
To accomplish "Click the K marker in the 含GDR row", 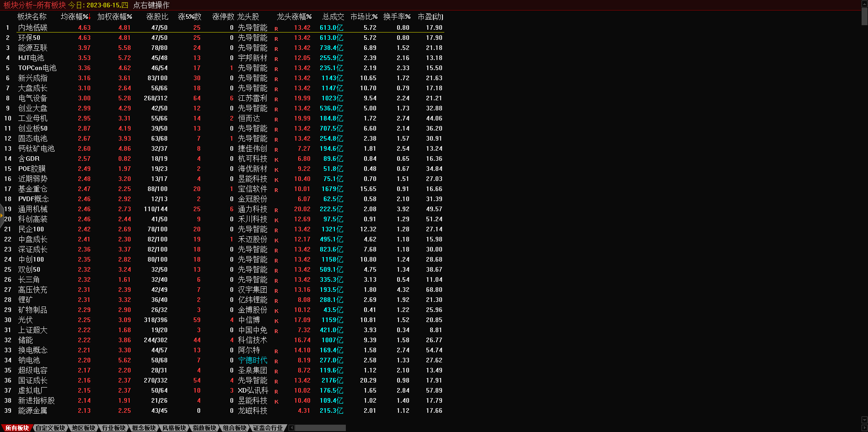I will [276, 159].
